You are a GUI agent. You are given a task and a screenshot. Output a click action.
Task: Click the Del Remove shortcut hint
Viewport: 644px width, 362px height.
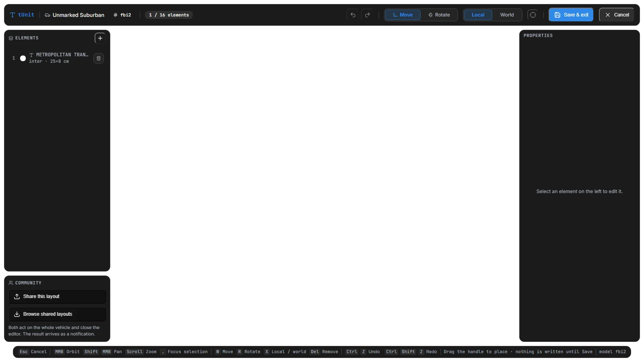coord(324,352)
